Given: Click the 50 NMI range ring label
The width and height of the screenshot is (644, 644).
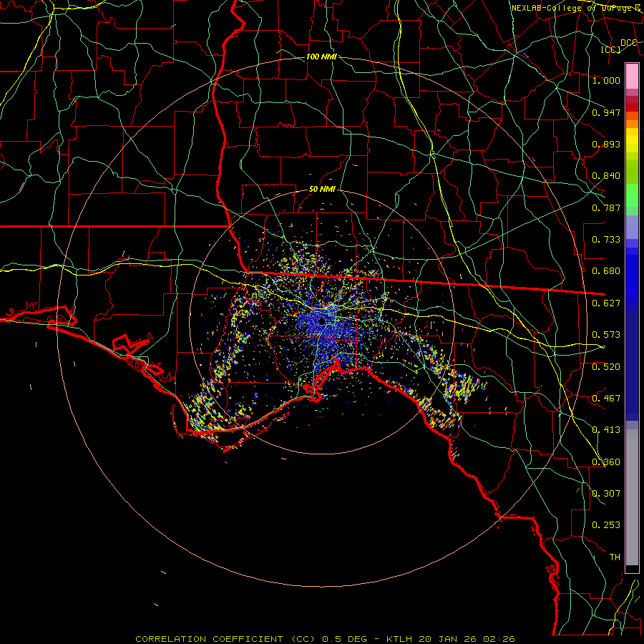Looking at the screenshot, I should coord(322,189).
